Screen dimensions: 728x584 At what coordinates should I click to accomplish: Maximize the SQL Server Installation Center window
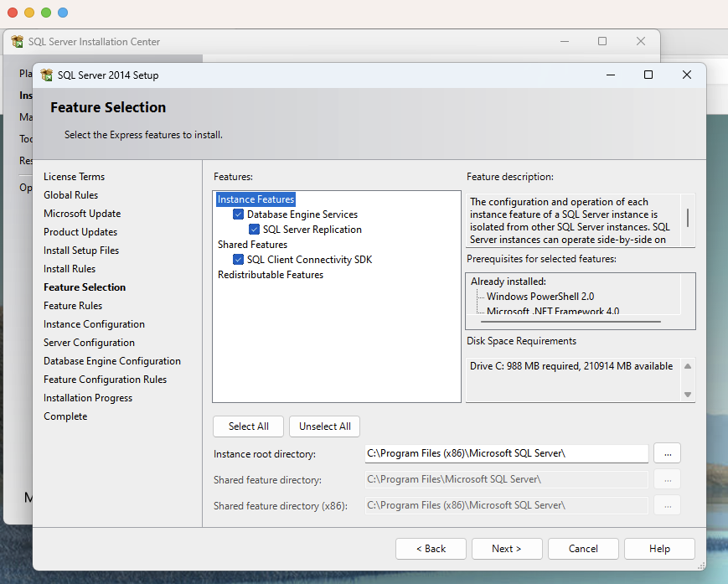click(x=602, y=41)
